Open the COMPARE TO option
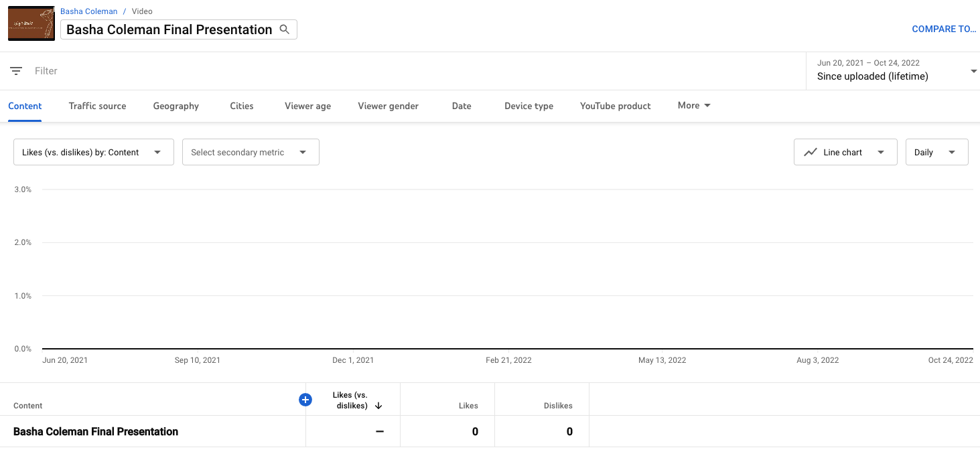The width and height of the screenshot is (980, 470). [x=944, y=29]
